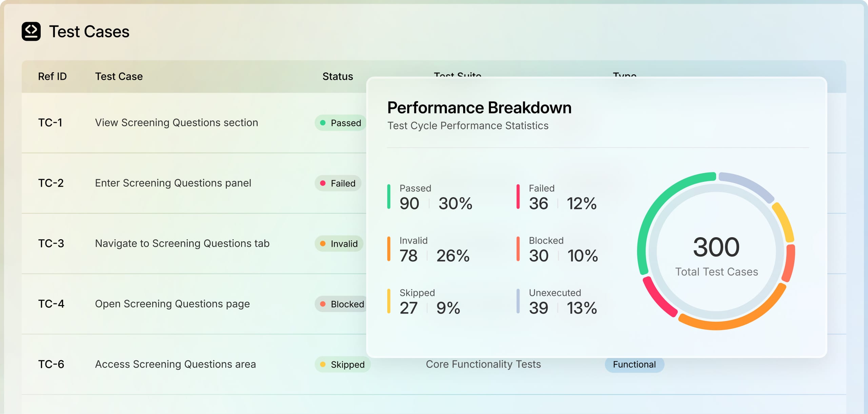Click 'Test Cycle Performance Statistics' subtitle

click(x=468, y=126)
